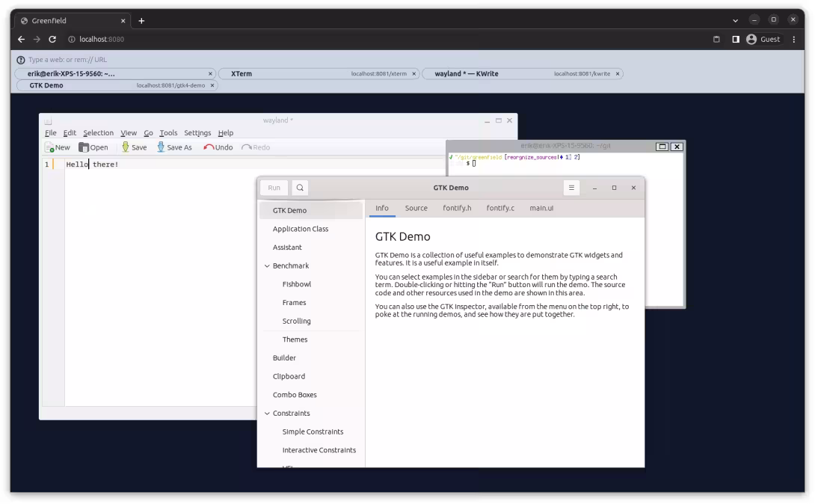This screenshot has width=815, height=504.
Task: Click the New document icon in KWrite
Action: pos(49,147)
